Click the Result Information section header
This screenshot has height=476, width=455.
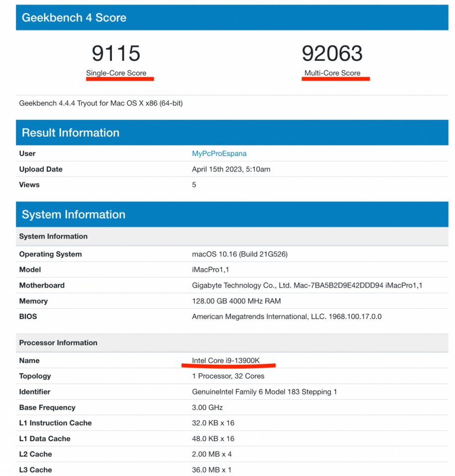(70, 133)
